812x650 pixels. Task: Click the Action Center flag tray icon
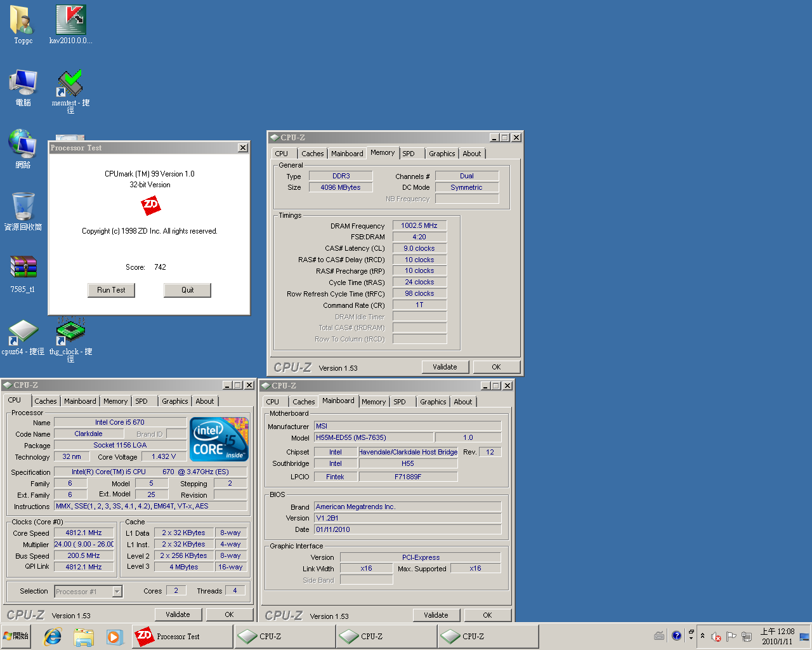pyautogui.click(x=731, y=637)
